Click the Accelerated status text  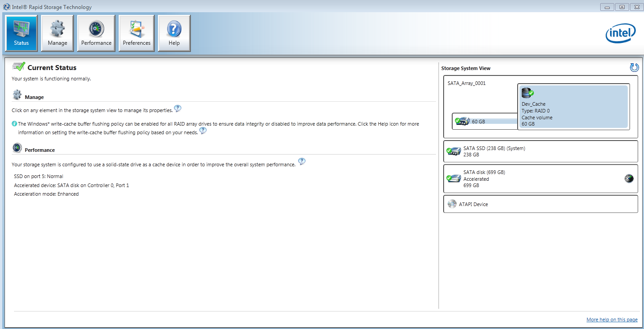(x=476, y=179)
